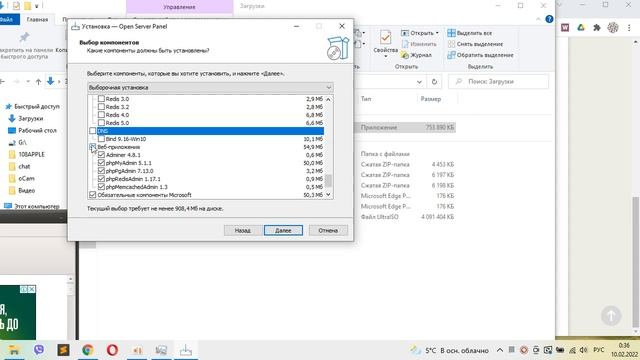Click Explorer Up navigation arrow

(x=38, y=82)
